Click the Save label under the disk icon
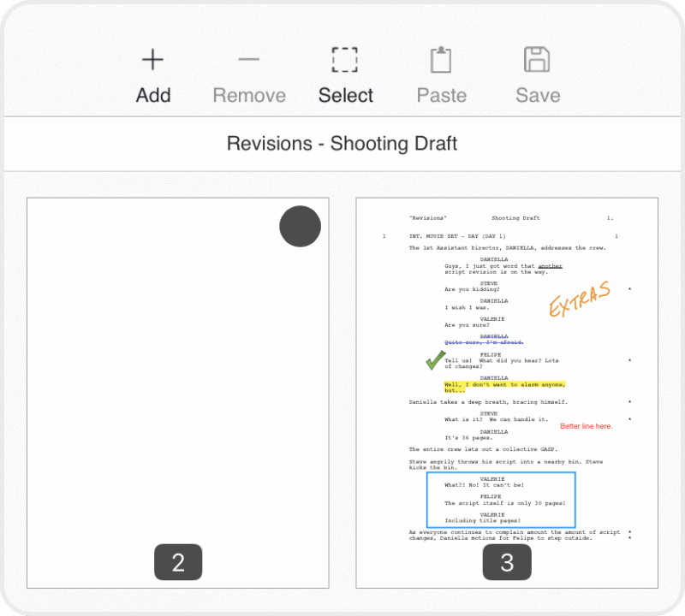This screenshot has width=685, height=616. (537, 96)
